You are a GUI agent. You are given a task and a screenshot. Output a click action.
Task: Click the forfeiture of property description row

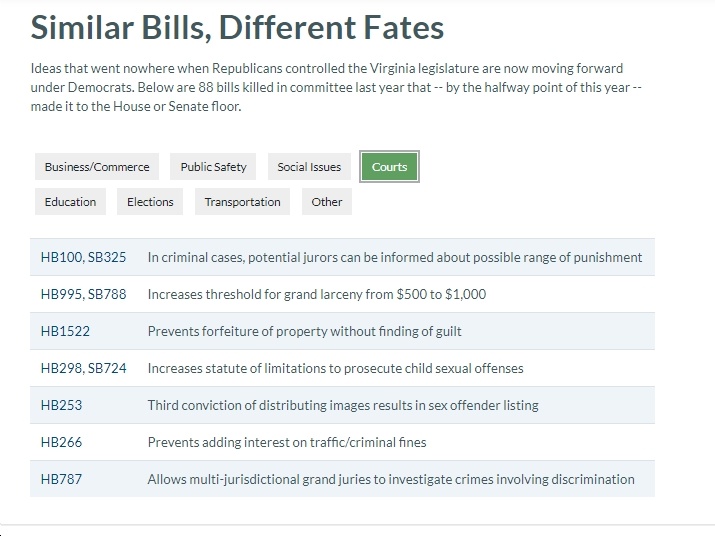click(x=342, y=331)
